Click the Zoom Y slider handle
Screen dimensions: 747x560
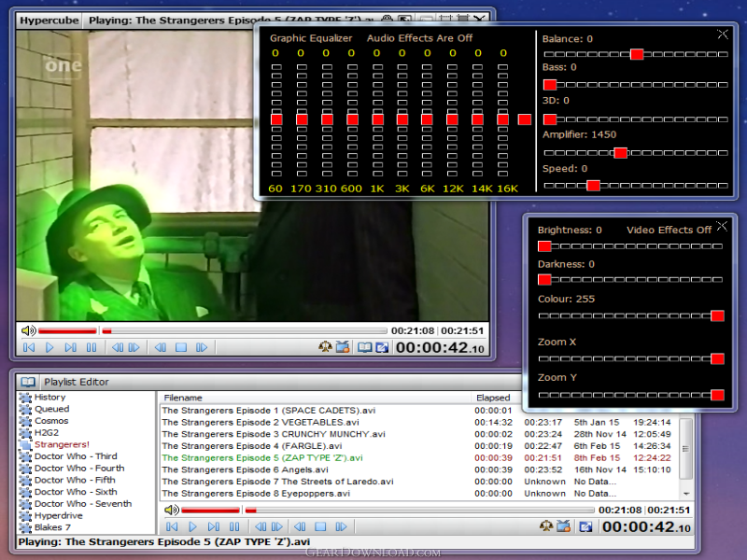[717, 395]
